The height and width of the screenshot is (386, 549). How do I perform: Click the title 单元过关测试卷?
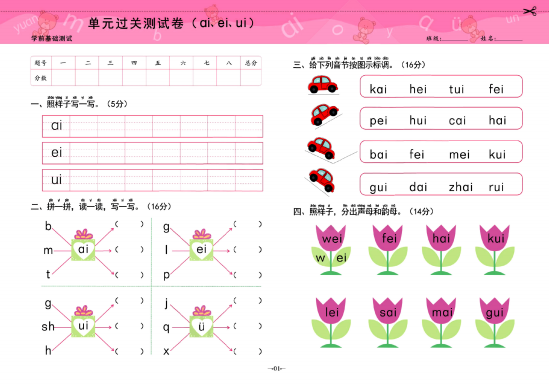136,23
